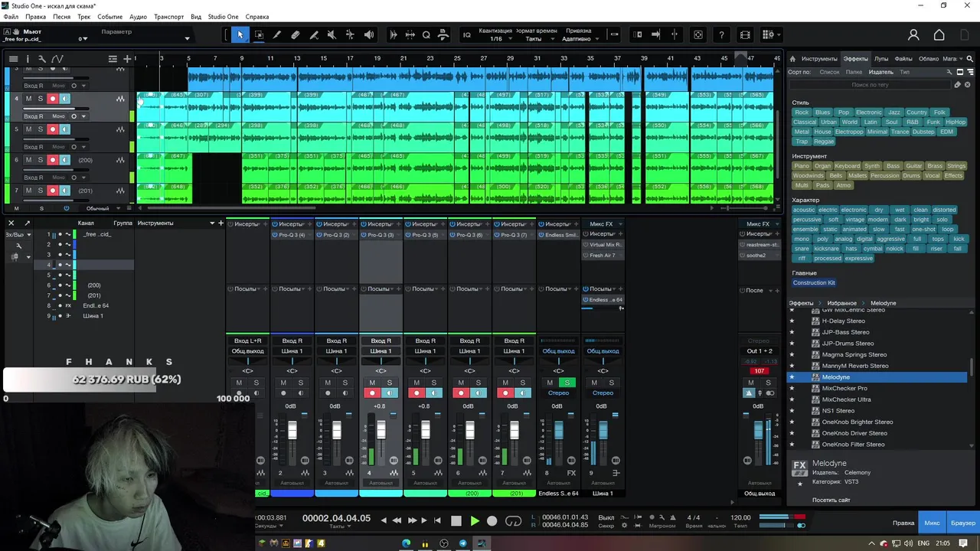The image size is (980, 551).
Task: Select the Range tool
Action: [259, 34]
